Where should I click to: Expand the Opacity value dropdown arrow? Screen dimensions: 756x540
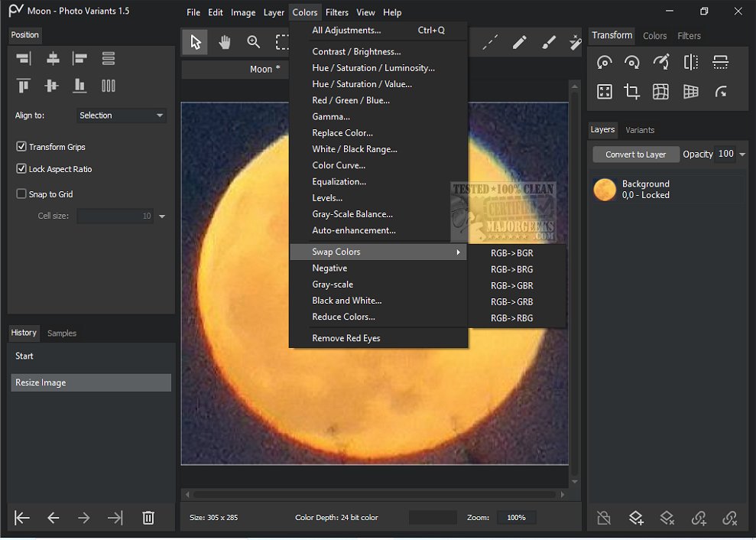(742, 155)
